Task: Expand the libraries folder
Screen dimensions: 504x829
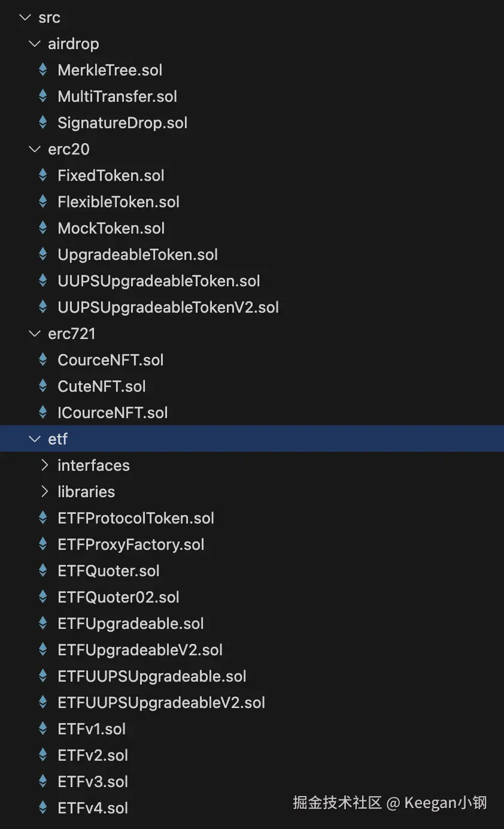Action: coord(44,492)
